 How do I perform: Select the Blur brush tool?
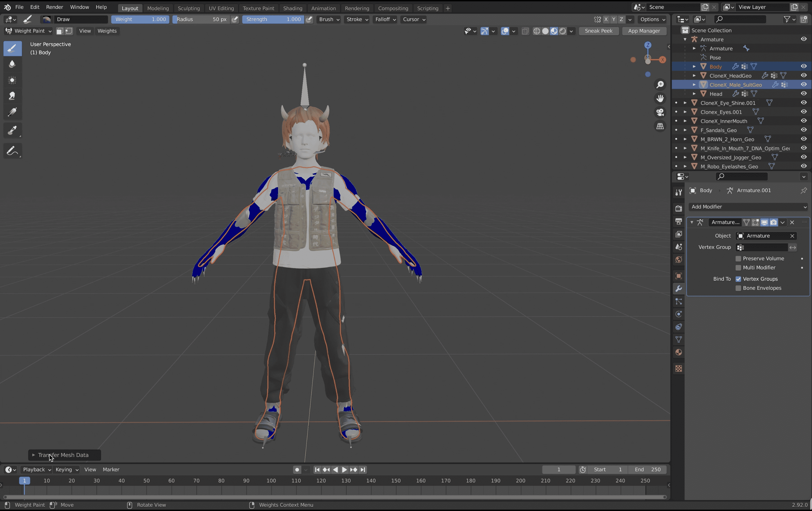click(x=12, y=64)
